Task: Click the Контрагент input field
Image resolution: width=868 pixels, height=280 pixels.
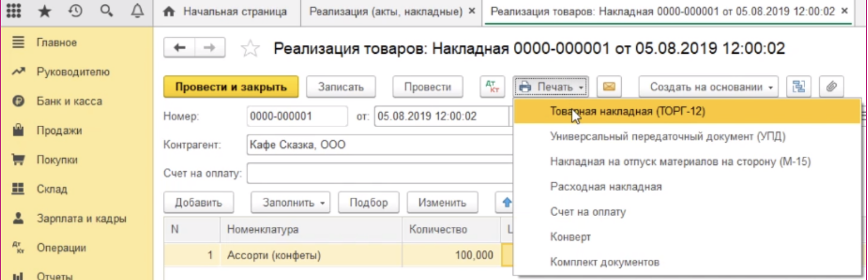Action: [378, 145]
